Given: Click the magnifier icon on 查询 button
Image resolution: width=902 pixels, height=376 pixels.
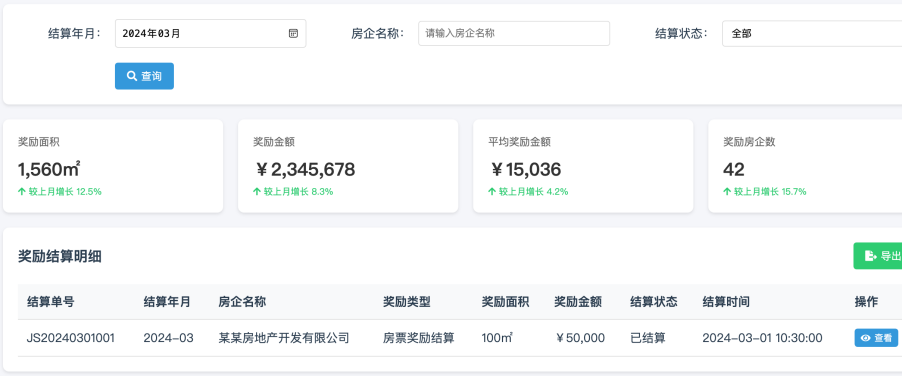Looking at the screenshot, I should point(132,76).
